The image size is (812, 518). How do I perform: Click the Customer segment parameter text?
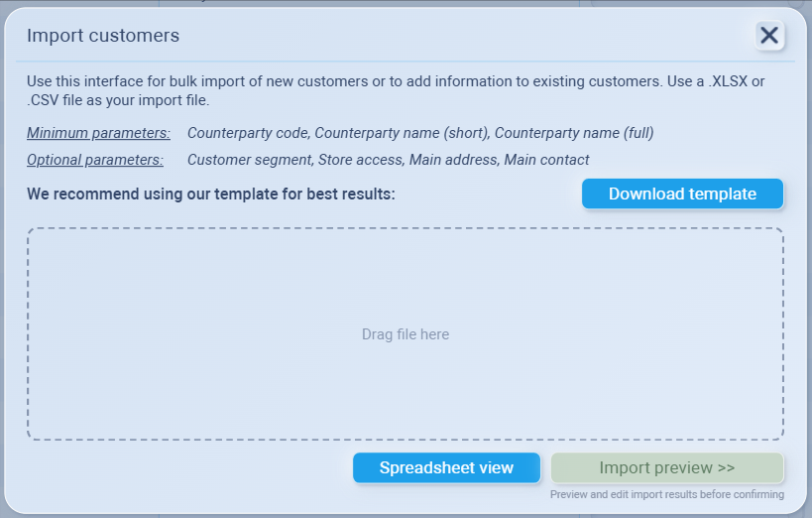248,160
